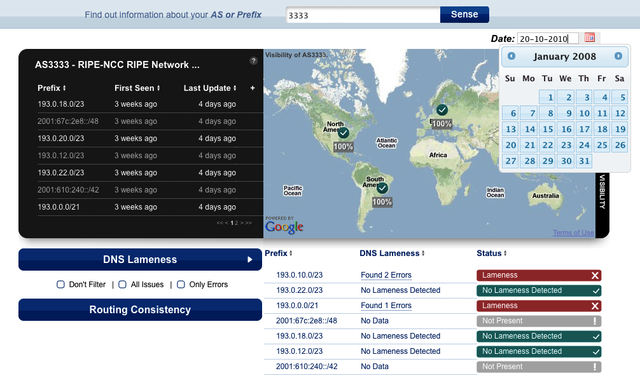The width and height of the screenshot is (640, 378).
Task: Go to page 2 of prefix list
Action: [236, 223]
